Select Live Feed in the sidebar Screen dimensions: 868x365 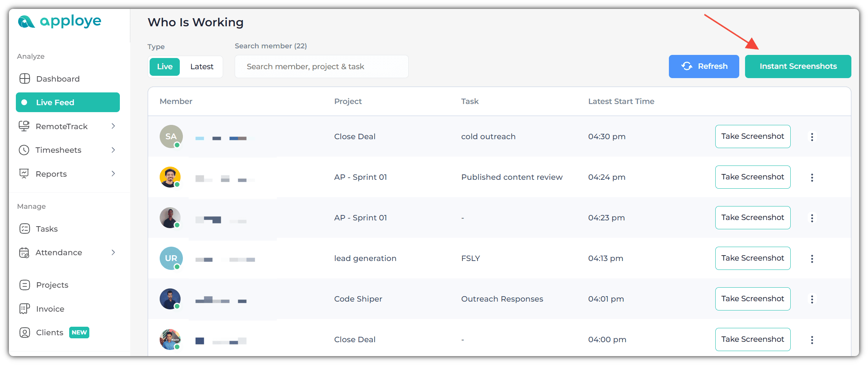(68, 102)
